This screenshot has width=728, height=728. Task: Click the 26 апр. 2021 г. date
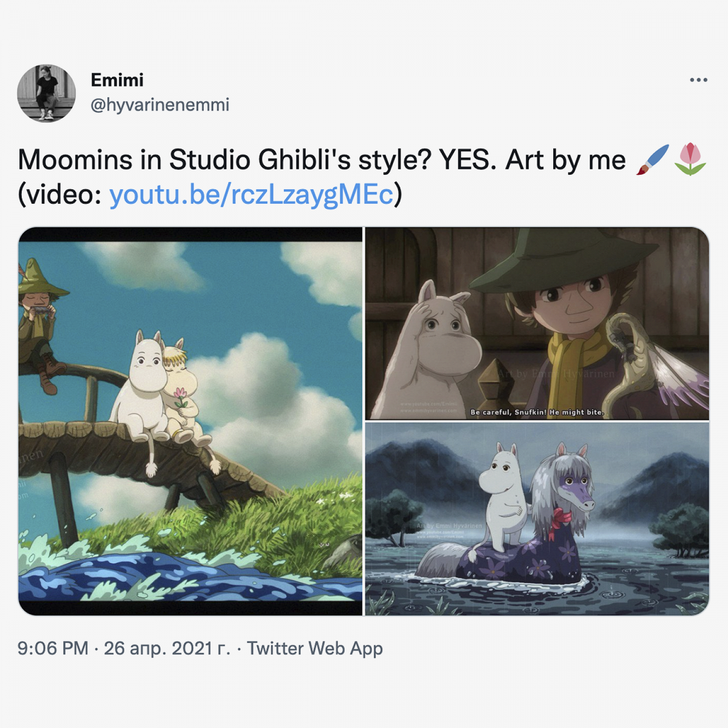(167, 648)
